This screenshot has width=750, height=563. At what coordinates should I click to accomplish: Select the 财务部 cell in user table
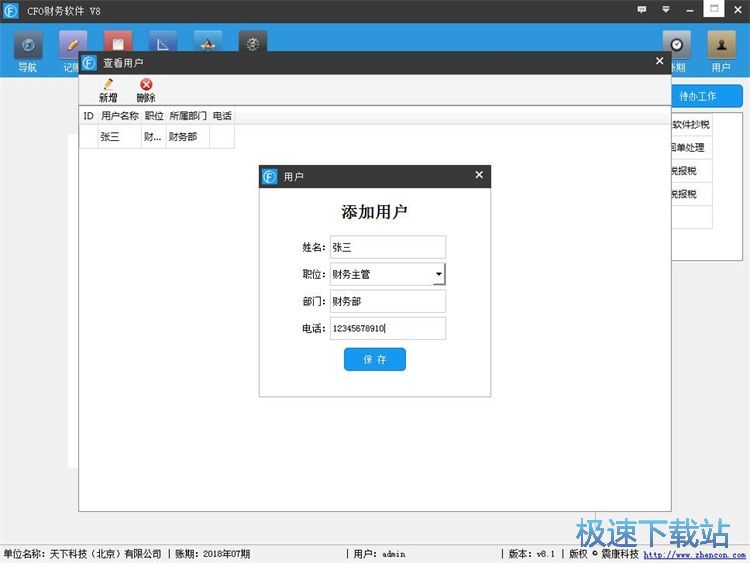click(x=188, y=137)
